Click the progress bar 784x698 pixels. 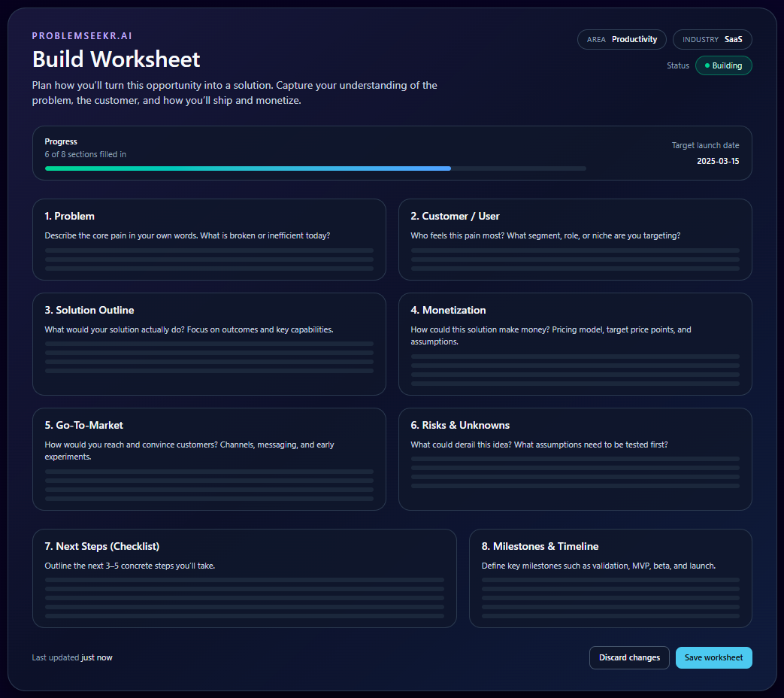[316, 168]
